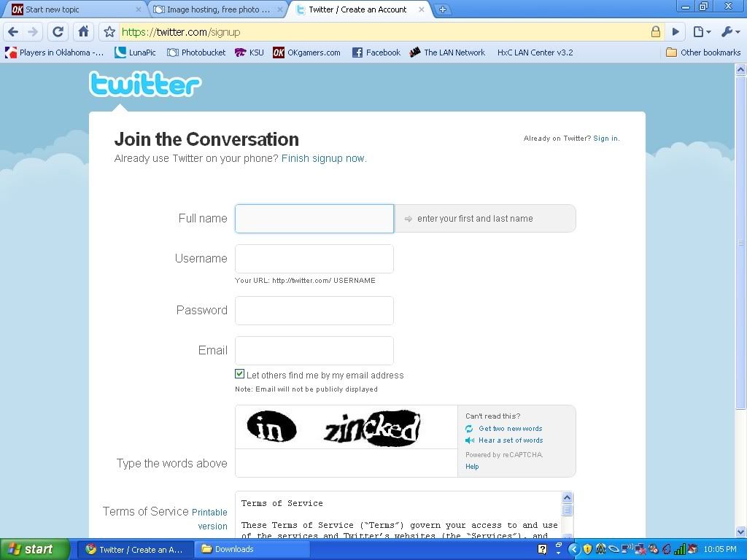The height and width of the screenshot is (560, 747).
Task: Click the browser forward arrow
Action: (x=33, y=32)
